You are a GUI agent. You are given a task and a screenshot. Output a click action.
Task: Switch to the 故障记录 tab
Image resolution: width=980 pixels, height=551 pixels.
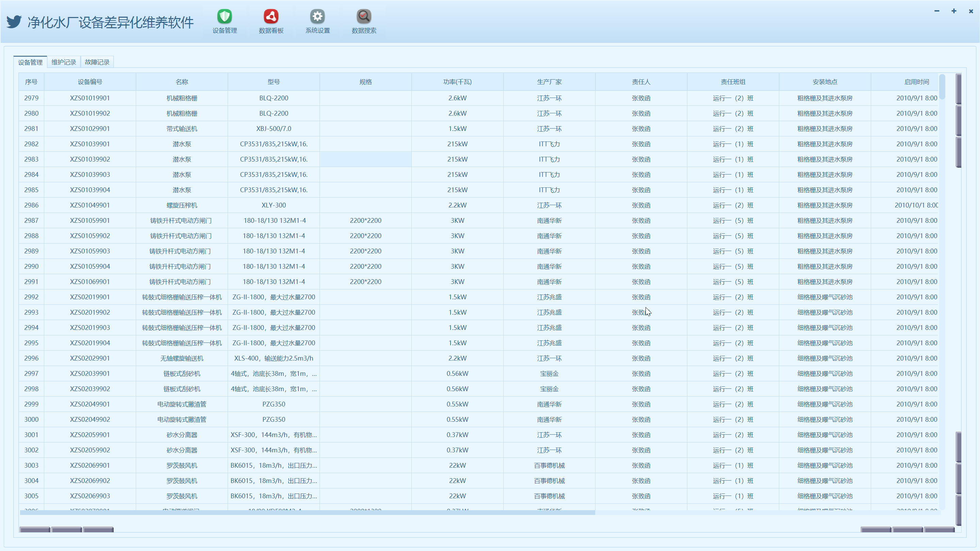point(97,62)
